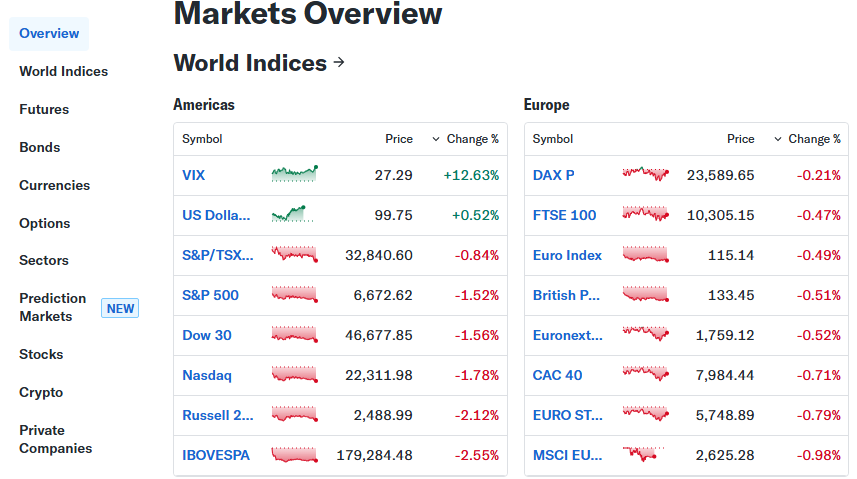Click the S&P 500 sparkline chart

[294, 295]
